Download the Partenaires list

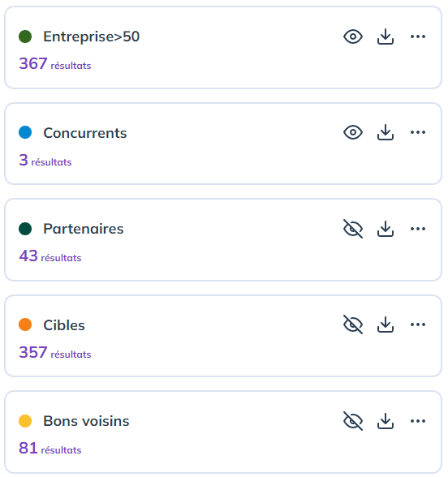coord(386,229)
